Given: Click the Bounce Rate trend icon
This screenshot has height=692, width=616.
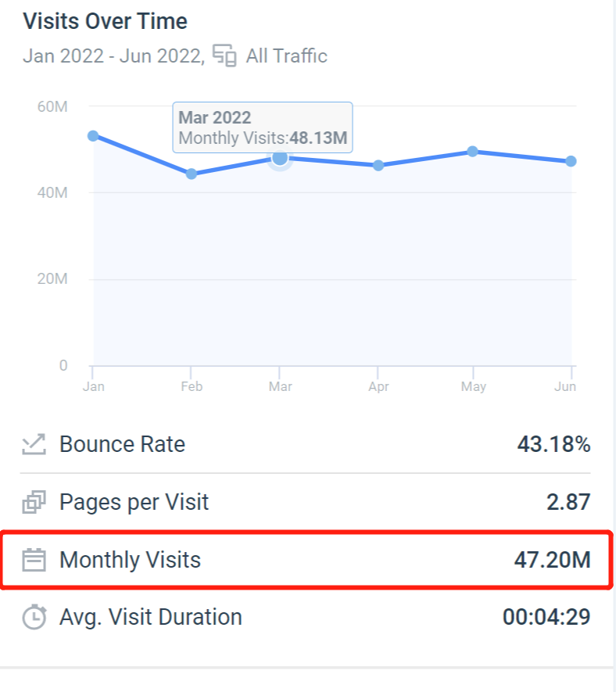Looking at the screenshot, I should click(34, 445).
